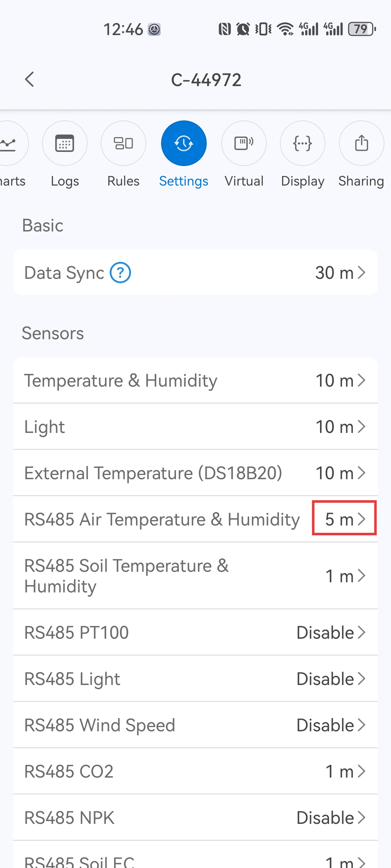This screenshot has height=868, width=391.
Task: Tap the Sharing export icon
Action: coord(361,143)
